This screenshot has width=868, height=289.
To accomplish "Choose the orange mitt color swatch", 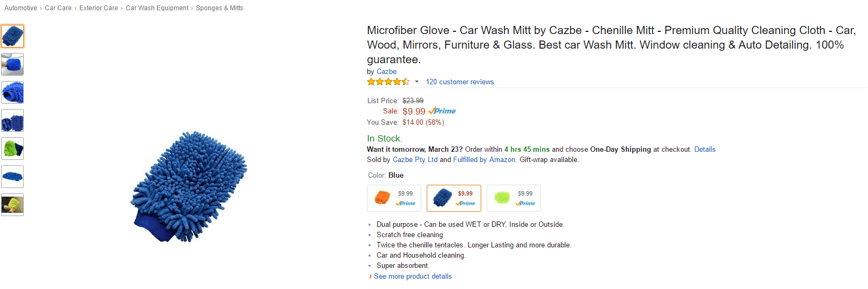I will tap(394, 198).
